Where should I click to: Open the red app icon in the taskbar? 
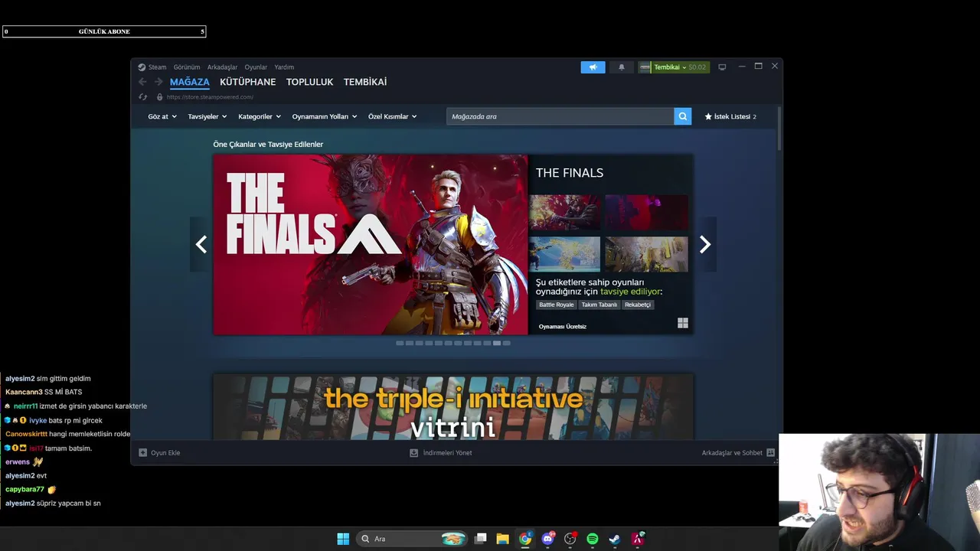click(637, 539)
